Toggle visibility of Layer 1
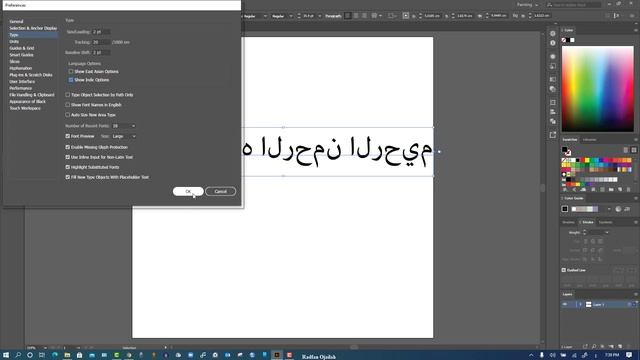Viewport: 640px width, 360px height. (565, 304)
